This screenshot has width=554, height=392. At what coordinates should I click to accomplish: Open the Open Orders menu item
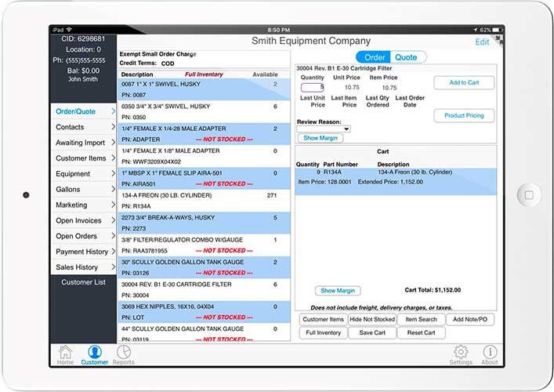(x=84, y=236)
